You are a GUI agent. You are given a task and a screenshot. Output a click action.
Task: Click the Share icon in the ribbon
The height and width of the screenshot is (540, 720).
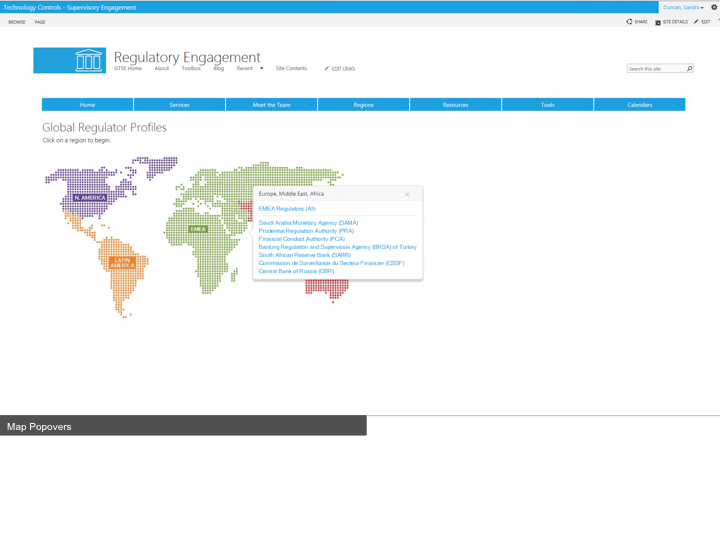point(629,21)
